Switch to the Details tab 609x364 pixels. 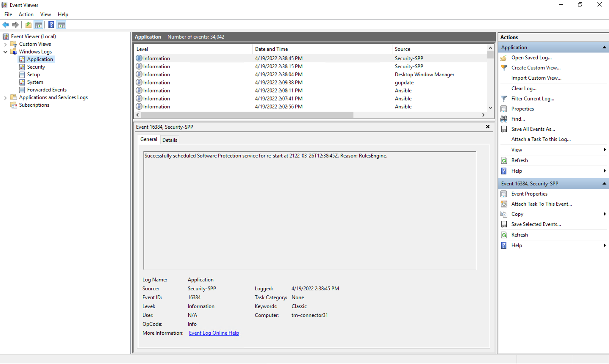(170, 140)
